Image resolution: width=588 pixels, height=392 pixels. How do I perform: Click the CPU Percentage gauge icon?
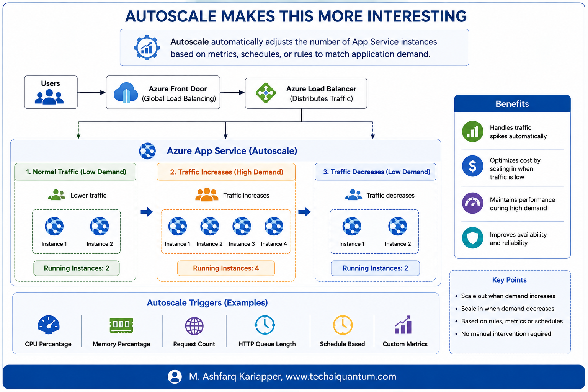point(49,325)
